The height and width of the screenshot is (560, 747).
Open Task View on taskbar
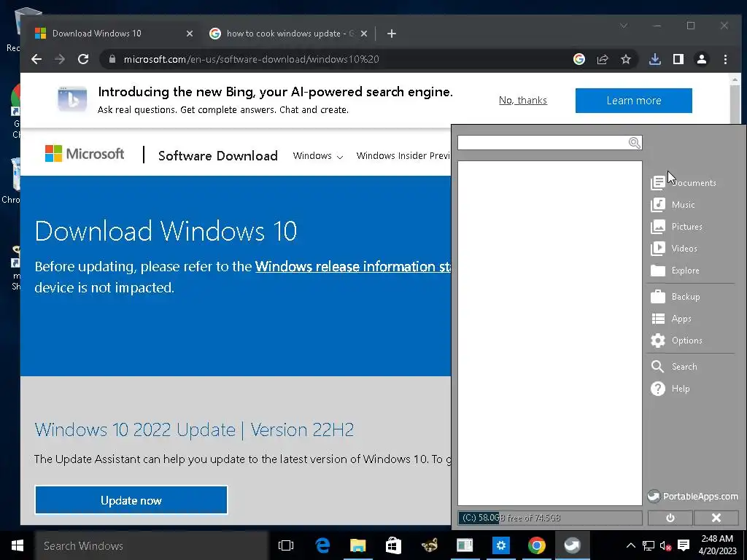285,545
